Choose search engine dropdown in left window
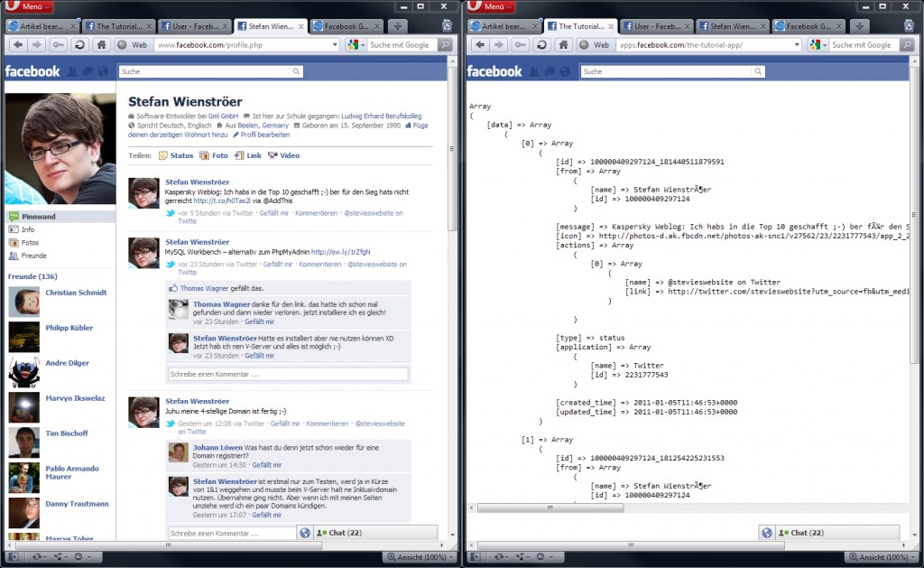Viewport: 924px width, 568px height. 356,45
